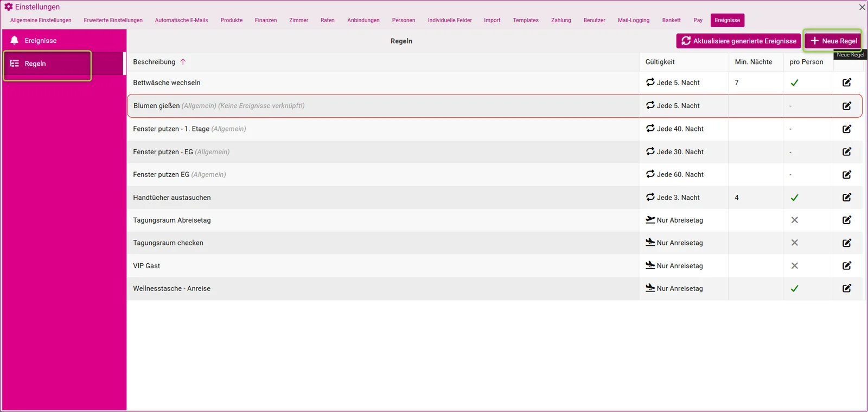Go to the Individuelle Felder tab
The width and height of the screenshot is (868, 412).
click(x=450, y=20)
